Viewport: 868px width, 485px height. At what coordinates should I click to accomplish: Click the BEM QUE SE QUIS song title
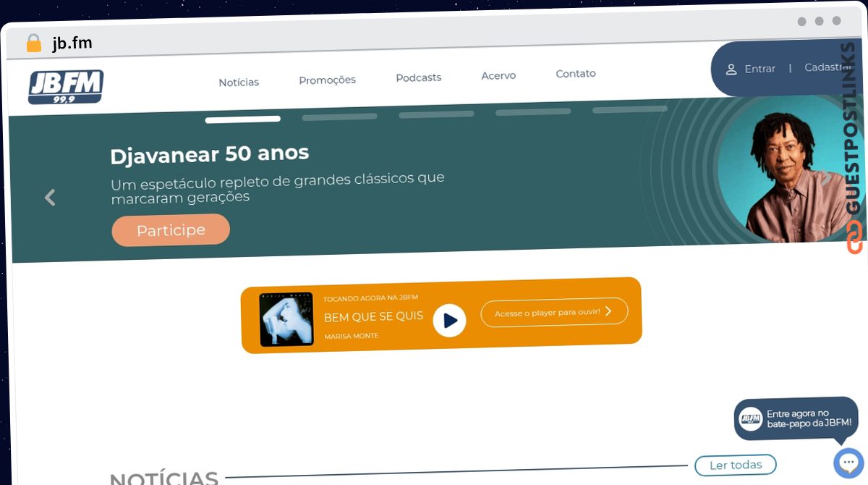pyautogui.click(x=373, y=317)
